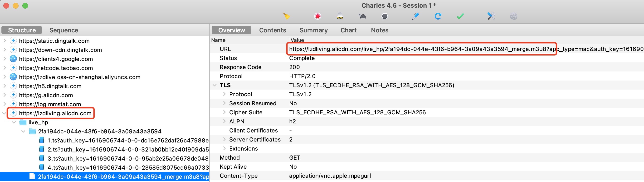Click the broom Clear Session icon
Viewport: 644px width, 182px height.
point(287,16)
